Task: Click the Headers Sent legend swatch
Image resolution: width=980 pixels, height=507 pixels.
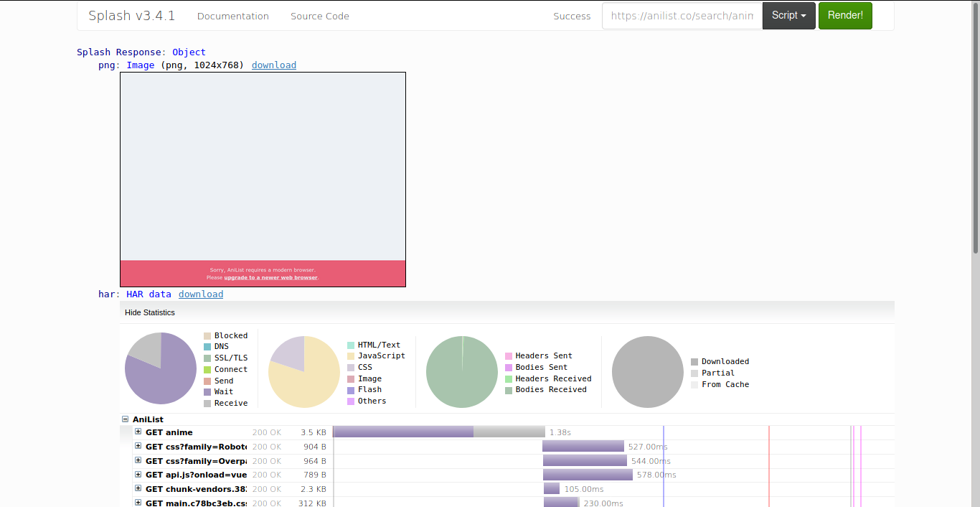Action: pos(509,356)
